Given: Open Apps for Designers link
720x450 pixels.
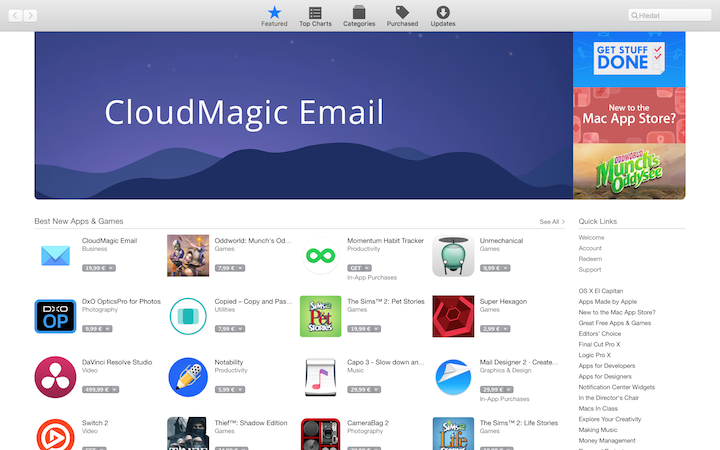Looking at the screenshot, I should tap(605, 377).
